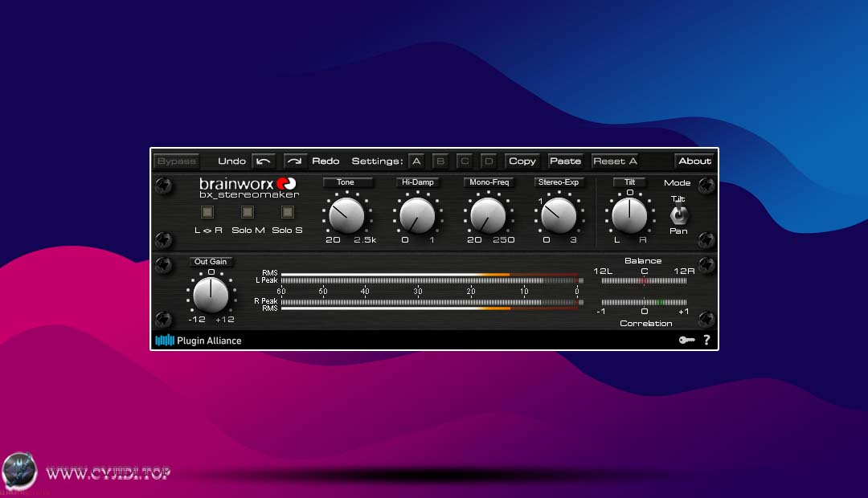Enable Solo M button
Image resolution: width=868 pixels, height=498 pixels.
[248, 212]
